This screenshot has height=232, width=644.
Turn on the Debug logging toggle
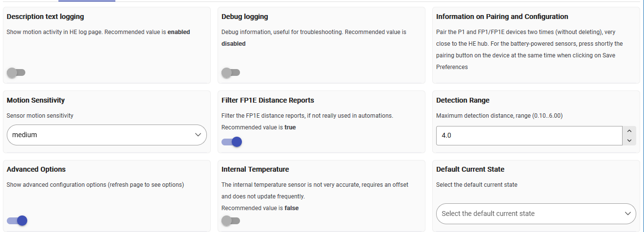[x=230, y=72]
